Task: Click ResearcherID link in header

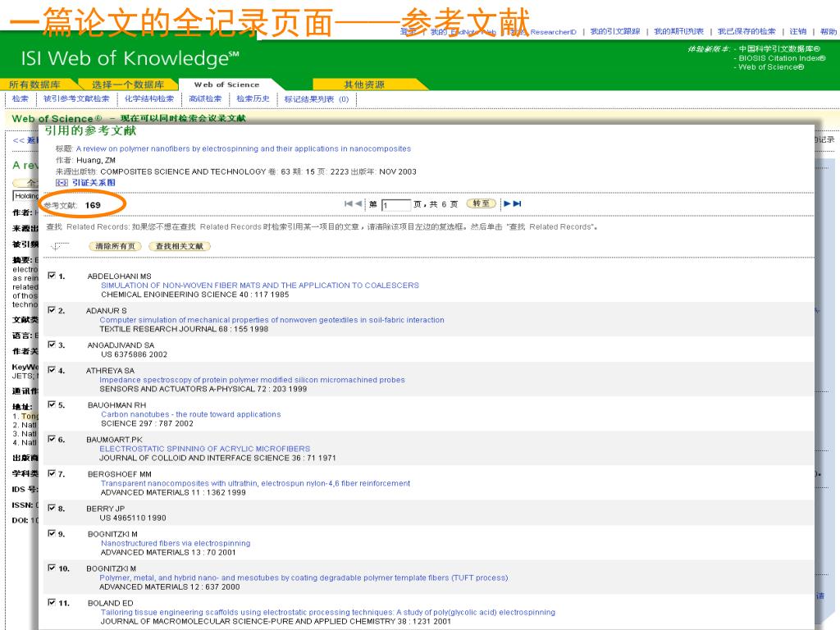Action: (554, 32)
